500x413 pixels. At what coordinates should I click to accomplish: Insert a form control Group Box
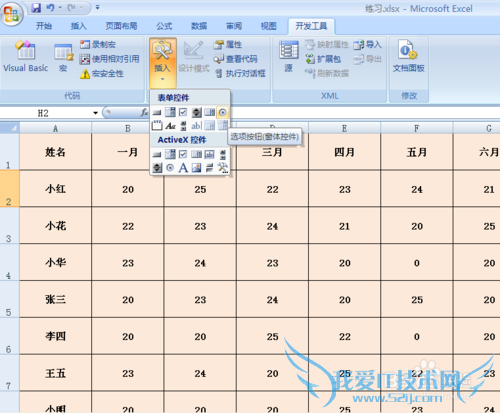[x=157, y=126]
